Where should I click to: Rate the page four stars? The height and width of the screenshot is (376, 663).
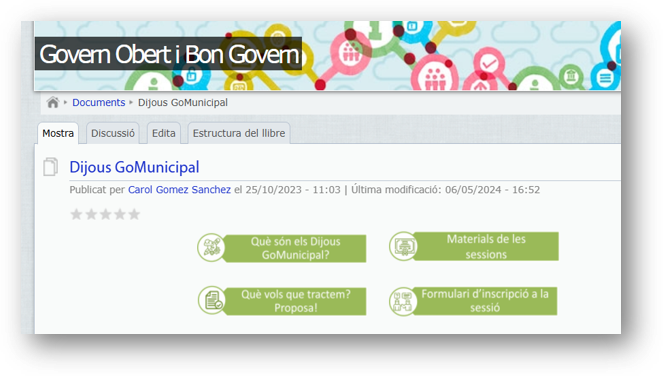point(120,214)
